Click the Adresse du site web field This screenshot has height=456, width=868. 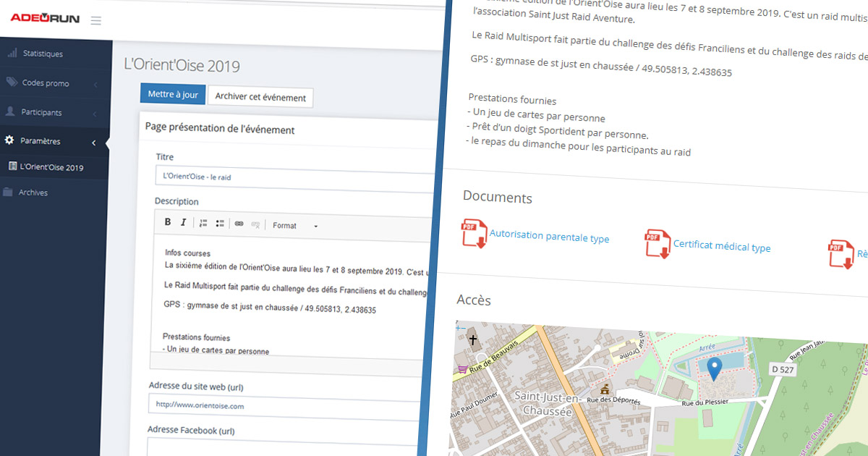click(x=286, y=407)
